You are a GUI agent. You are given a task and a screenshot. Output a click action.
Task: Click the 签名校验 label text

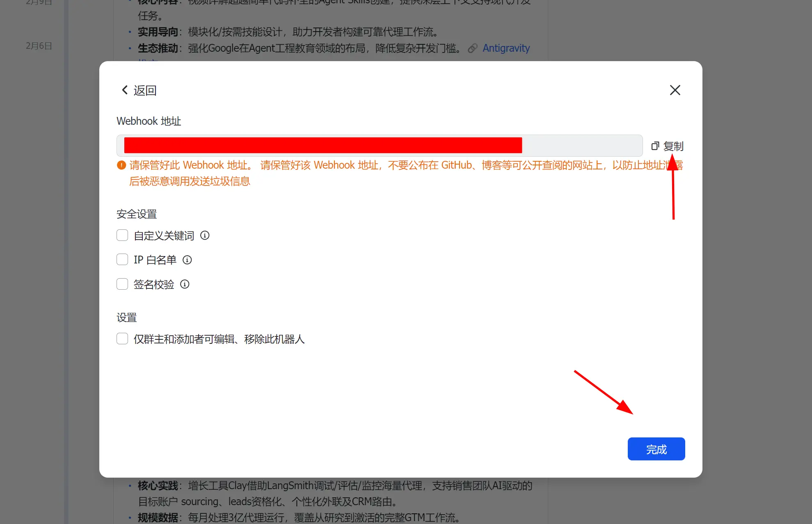click(x=154, y=284)
